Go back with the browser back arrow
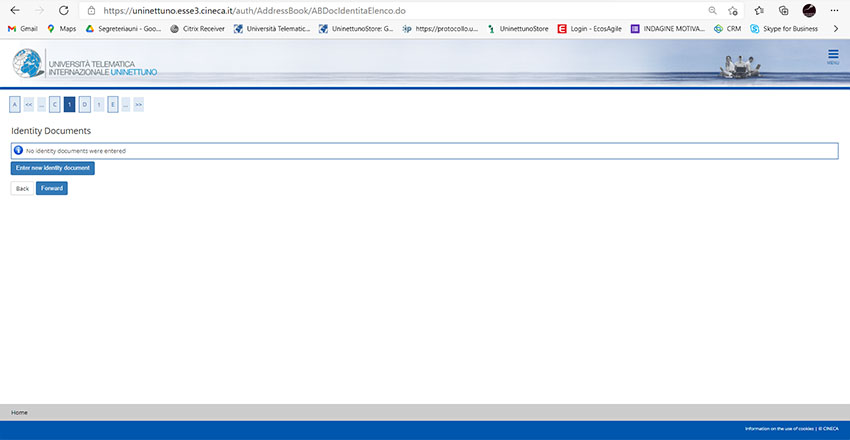 pyautogui.click(x=14, y=10)
